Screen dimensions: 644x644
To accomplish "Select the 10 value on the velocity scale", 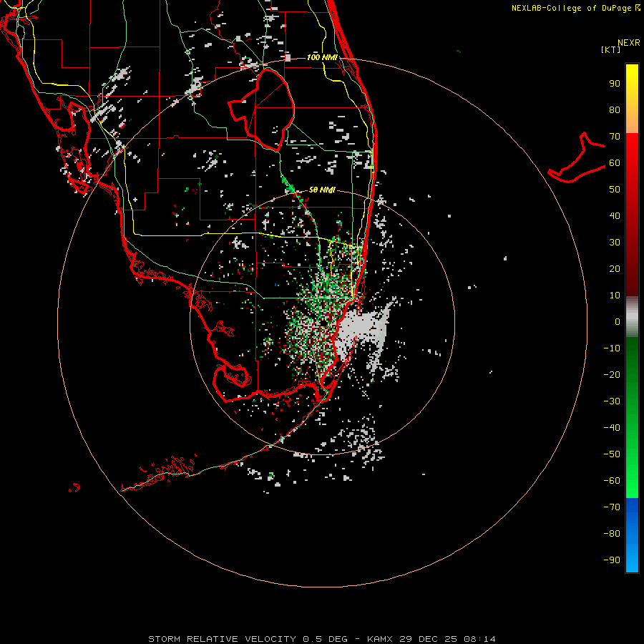I will [x=615, y=296].
